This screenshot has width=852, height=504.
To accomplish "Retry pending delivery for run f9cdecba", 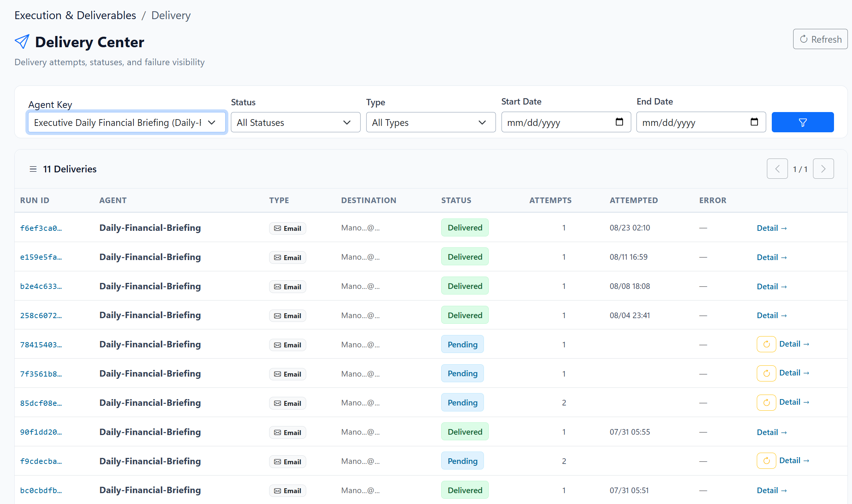I will (x=766, y=461).
